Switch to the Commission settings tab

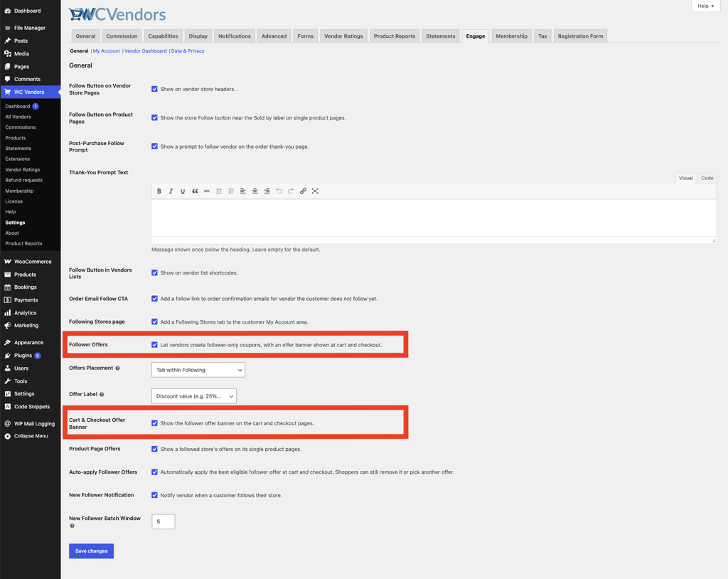pos(122,36)
